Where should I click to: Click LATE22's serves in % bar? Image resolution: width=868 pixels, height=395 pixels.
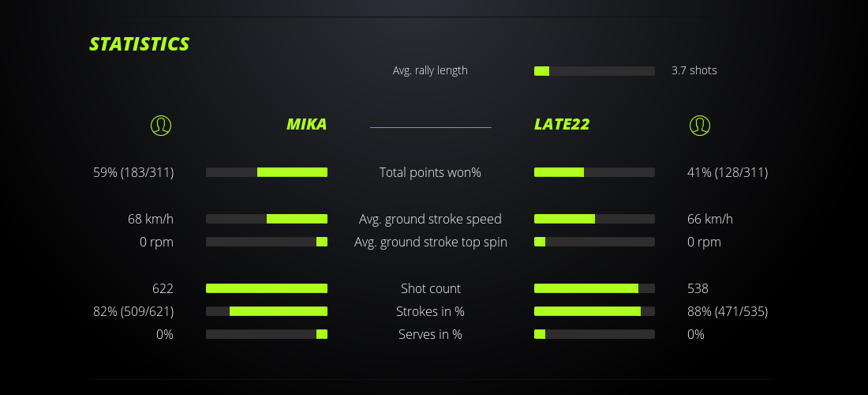594,334
